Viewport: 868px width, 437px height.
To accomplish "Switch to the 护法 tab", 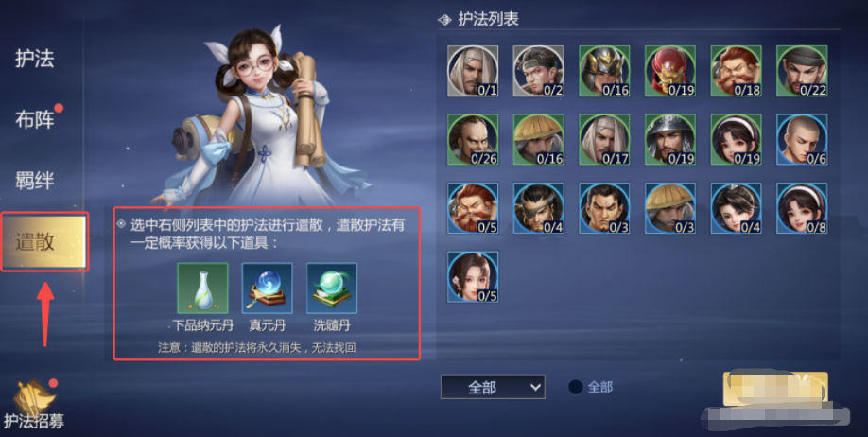I will pos(34,58).
